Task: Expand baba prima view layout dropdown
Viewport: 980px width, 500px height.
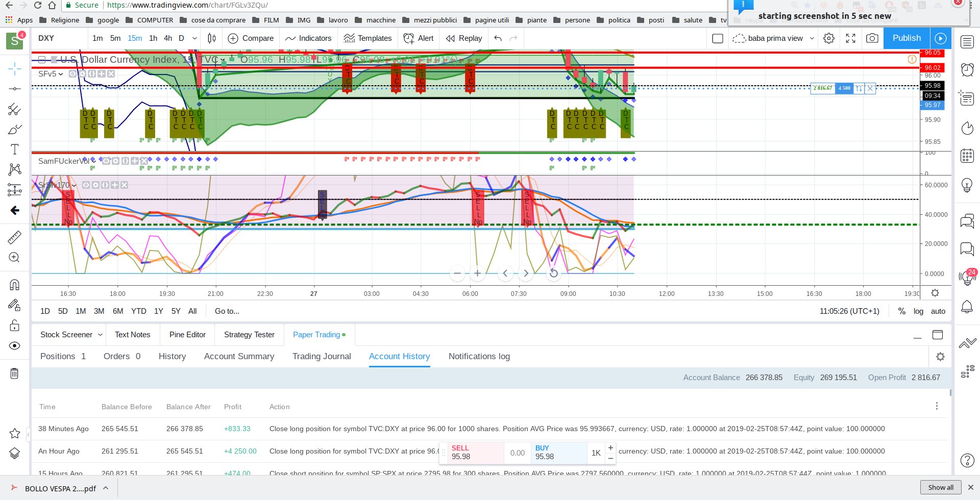Action: (x=812, y=38)
